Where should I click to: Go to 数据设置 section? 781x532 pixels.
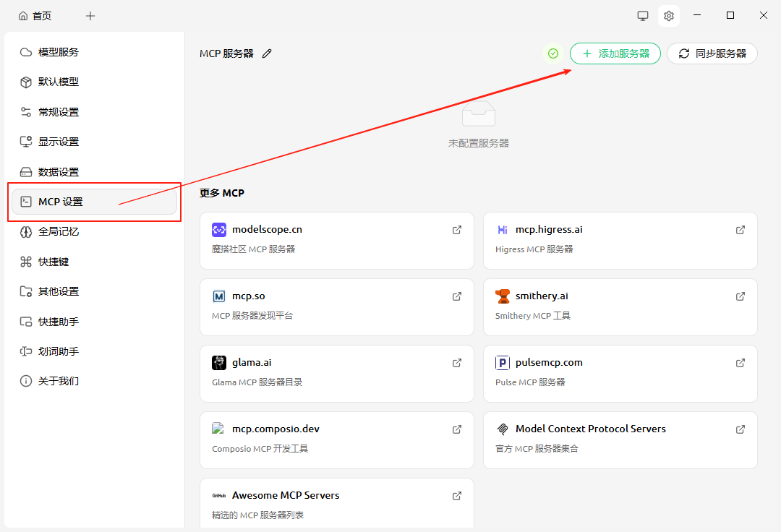pyautogui.click(x=94, y=172)
